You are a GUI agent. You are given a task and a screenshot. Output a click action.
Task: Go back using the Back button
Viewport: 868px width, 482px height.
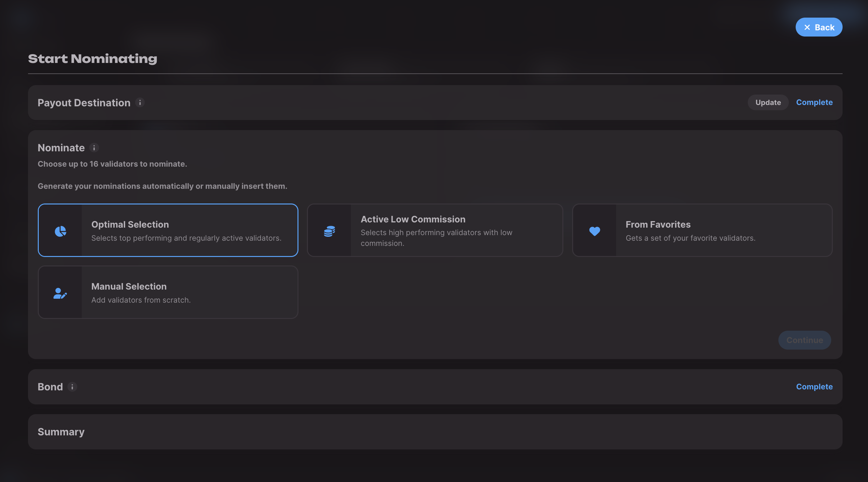click(819, 27)
